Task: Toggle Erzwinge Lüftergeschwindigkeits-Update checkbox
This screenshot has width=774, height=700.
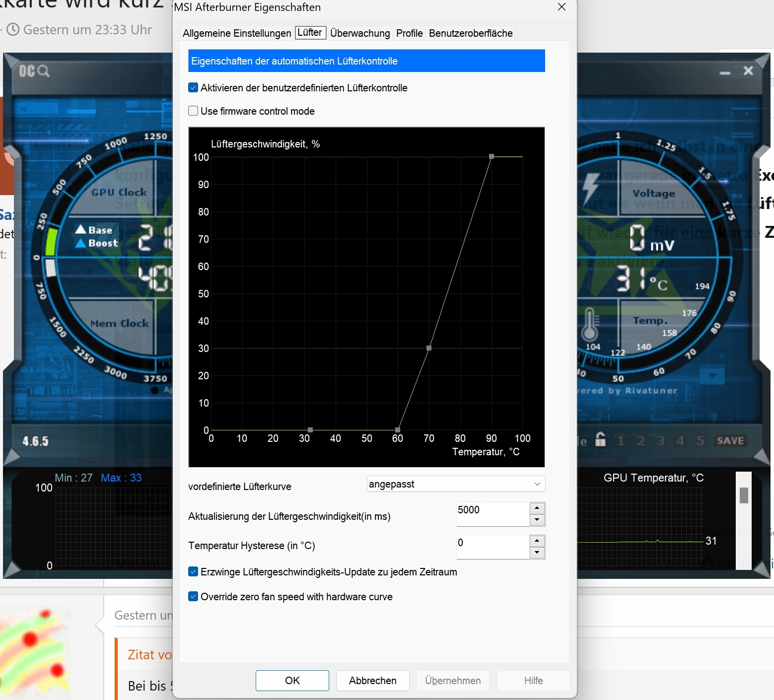Action: point(194,572)
